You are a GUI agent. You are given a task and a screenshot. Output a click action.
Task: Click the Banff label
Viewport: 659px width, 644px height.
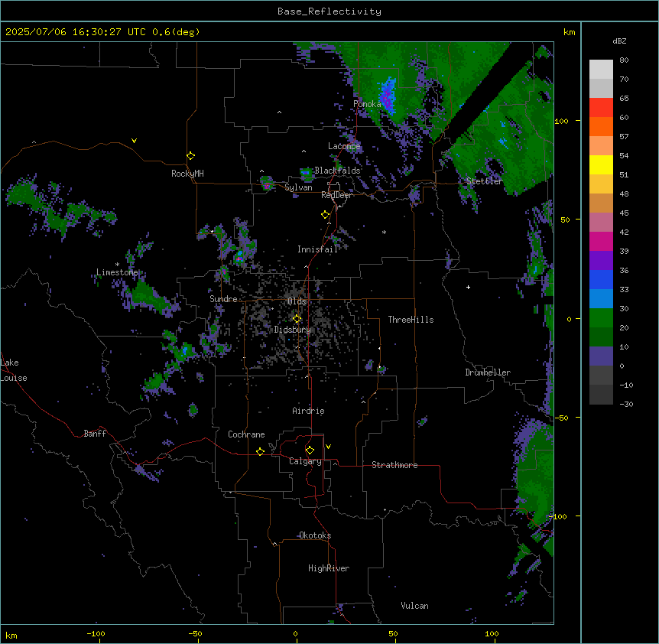(95, 434)
